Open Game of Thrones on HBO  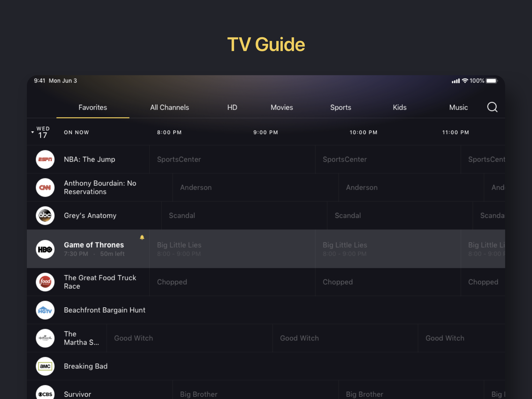(x=88, y=249)
